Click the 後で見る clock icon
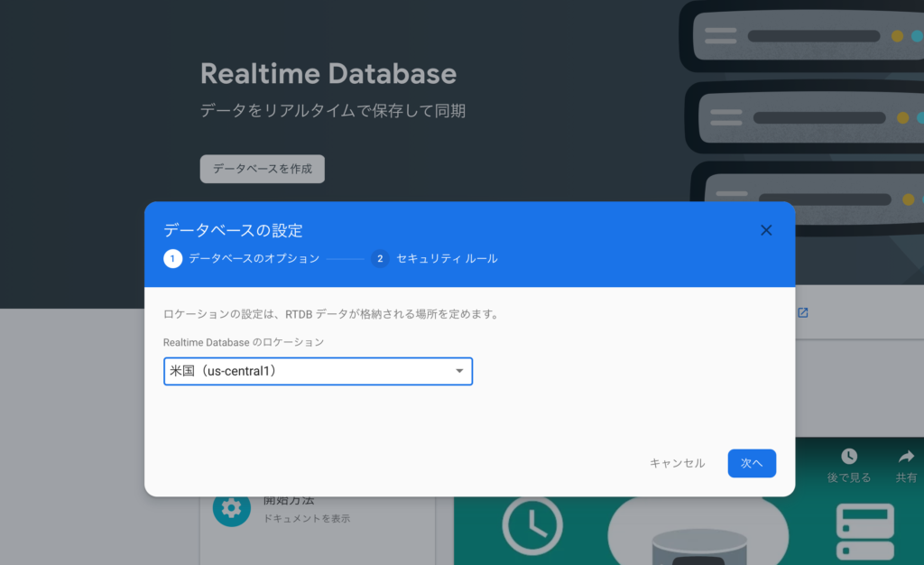This screenshot has width=924, height=565. [849, 455]
